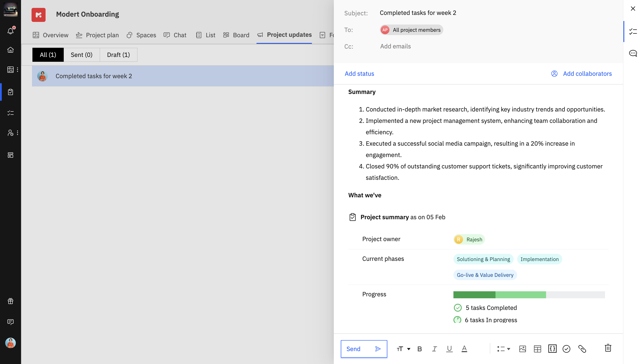Open the notifications bell in the sidebar
Viewport: 644px width, 364px height.
[x=11, y=31]
